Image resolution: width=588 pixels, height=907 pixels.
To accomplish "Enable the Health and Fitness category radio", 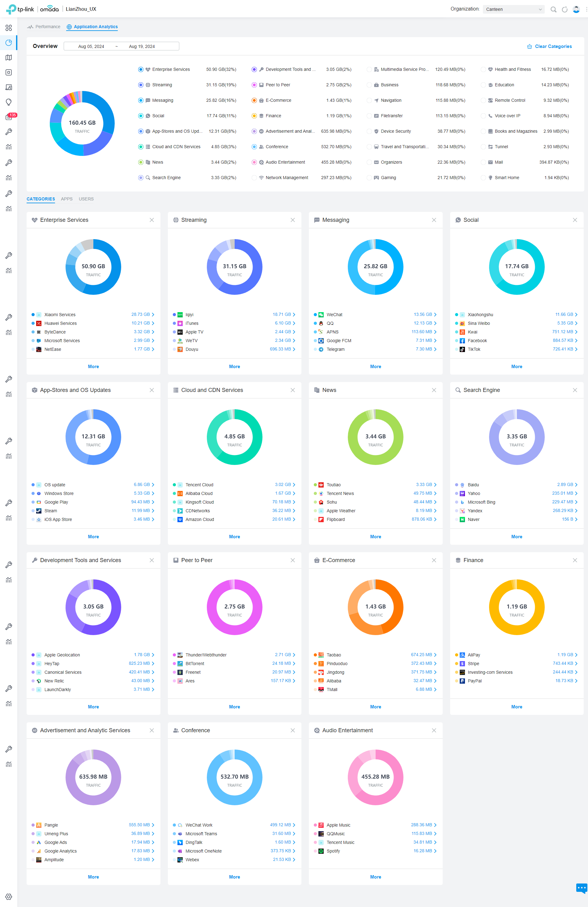I will tap(483, 69).
